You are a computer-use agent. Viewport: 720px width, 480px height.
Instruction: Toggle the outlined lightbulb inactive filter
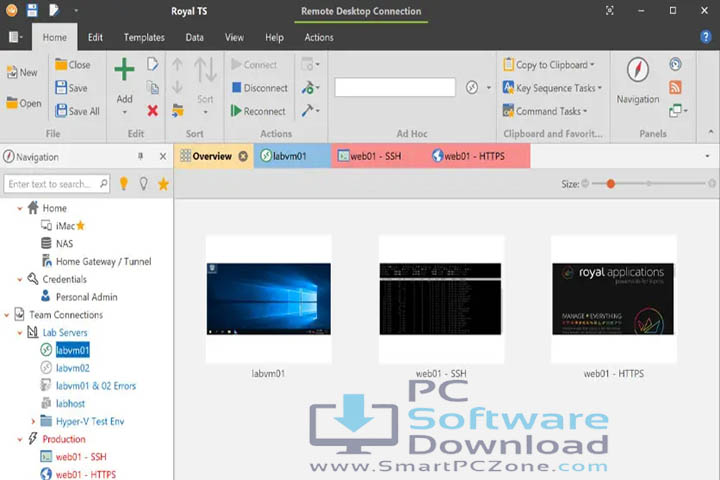click(x=144, y=184)
